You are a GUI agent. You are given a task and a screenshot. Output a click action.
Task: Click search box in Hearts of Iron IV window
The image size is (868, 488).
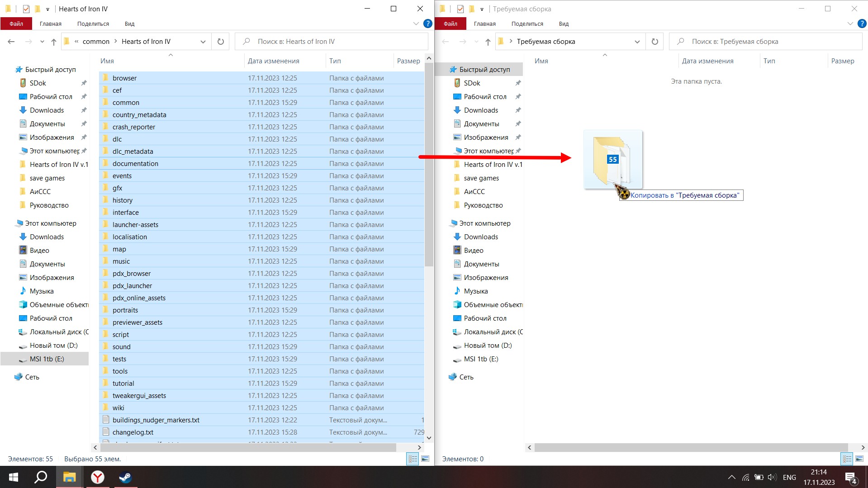coord(332,42)
